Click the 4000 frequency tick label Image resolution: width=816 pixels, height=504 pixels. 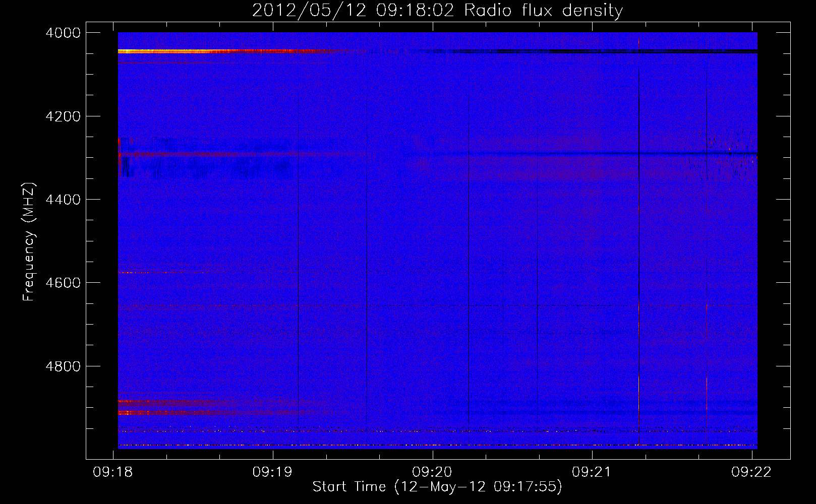pos(63,33)
